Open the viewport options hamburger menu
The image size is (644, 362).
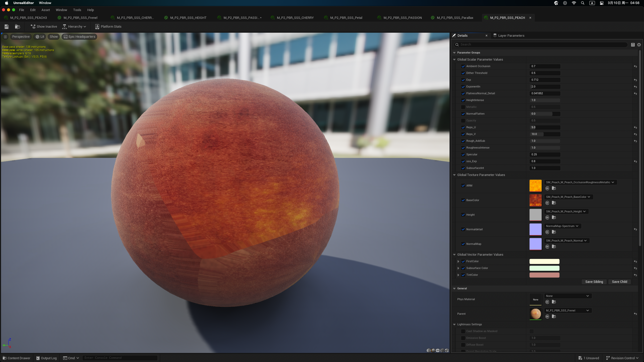pos(5,37)
